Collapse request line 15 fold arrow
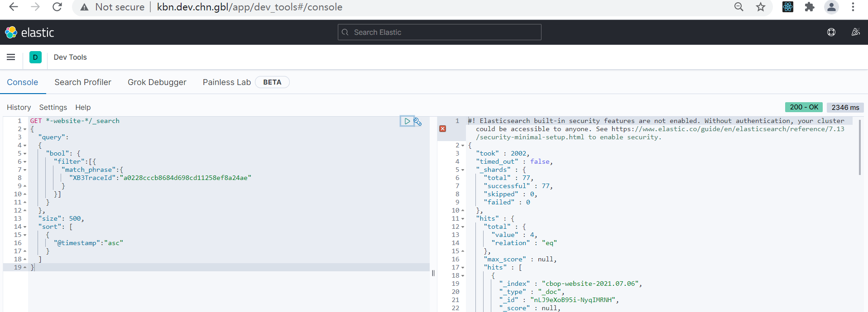The image size is (868, 312). coord(25,235)
